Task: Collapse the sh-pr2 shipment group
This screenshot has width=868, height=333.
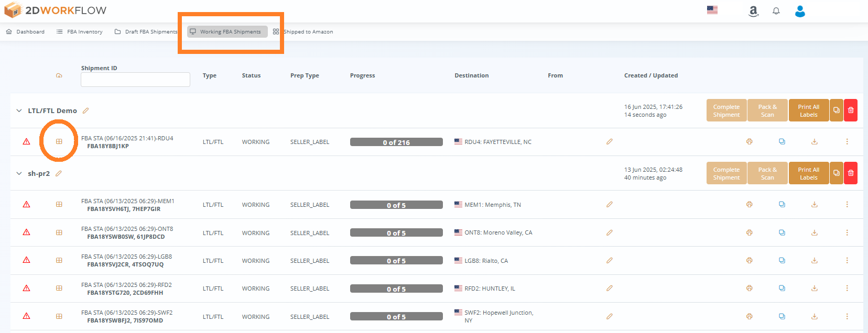Action: tap(19, 173)
